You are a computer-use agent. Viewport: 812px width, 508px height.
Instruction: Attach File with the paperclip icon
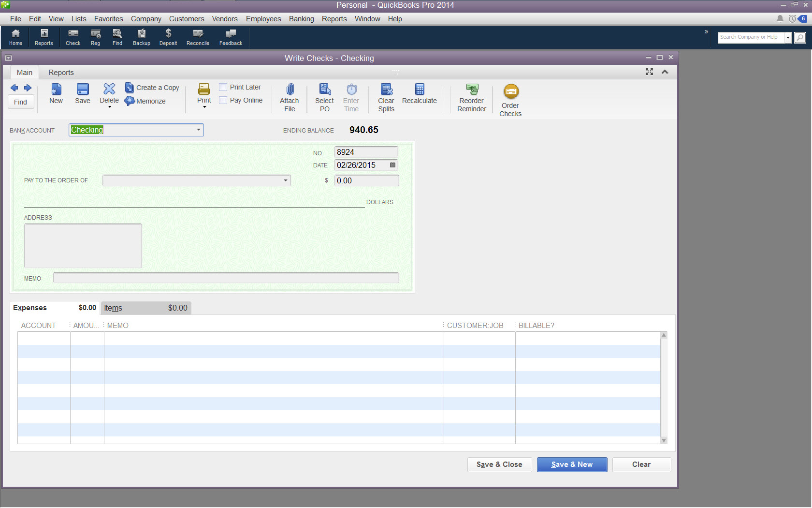290,98
